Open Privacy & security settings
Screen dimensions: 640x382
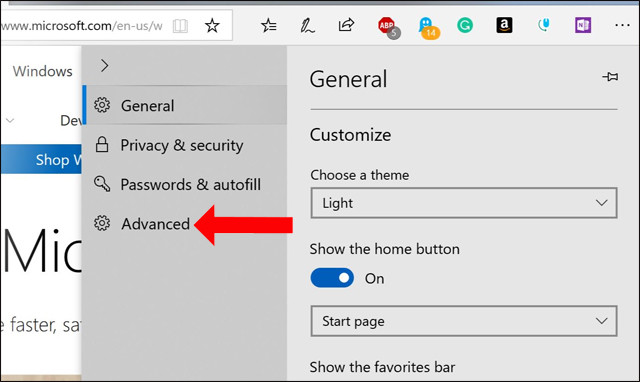click(185, 145)
